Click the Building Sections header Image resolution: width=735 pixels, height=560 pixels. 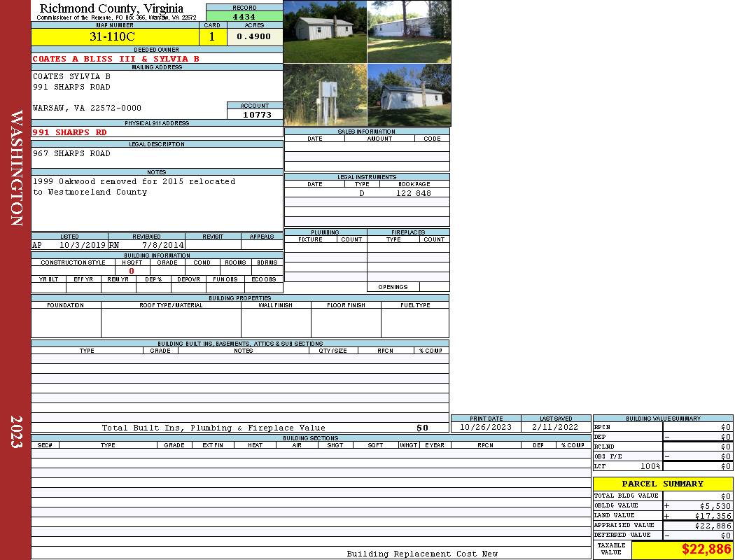click(311, 438)
